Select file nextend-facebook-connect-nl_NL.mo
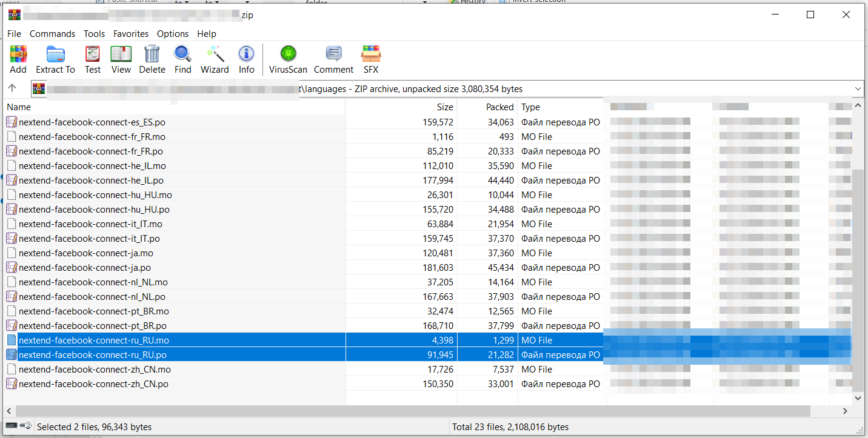The image size is (868, 438). 93,282
